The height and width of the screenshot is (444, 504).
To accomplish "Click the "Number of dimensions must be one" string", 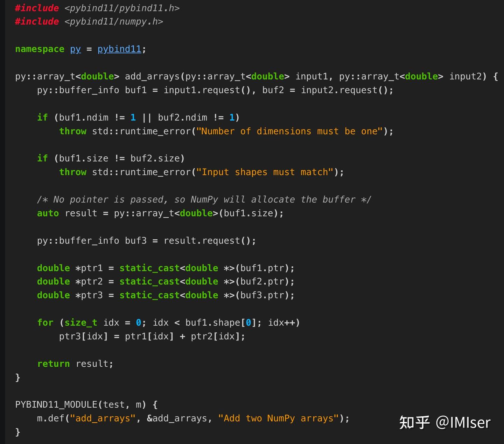I will (289, 131).
